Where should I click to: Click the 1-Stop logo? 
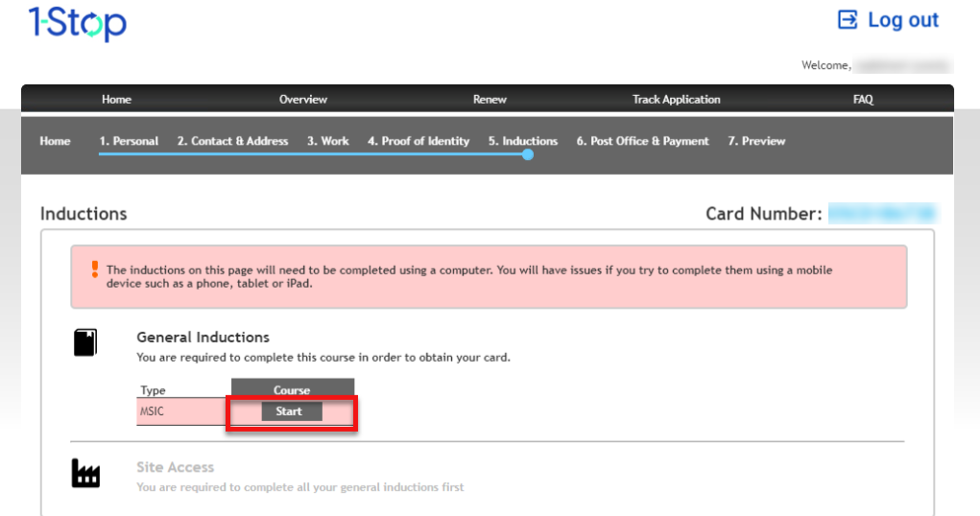tap(78, 24)
